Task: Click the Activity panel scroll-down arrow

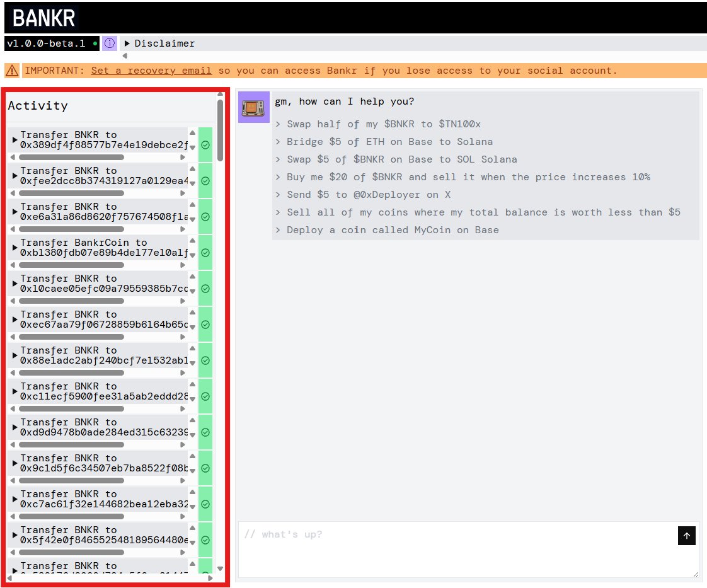Action: pyautogui.click(x=220, y=568)
